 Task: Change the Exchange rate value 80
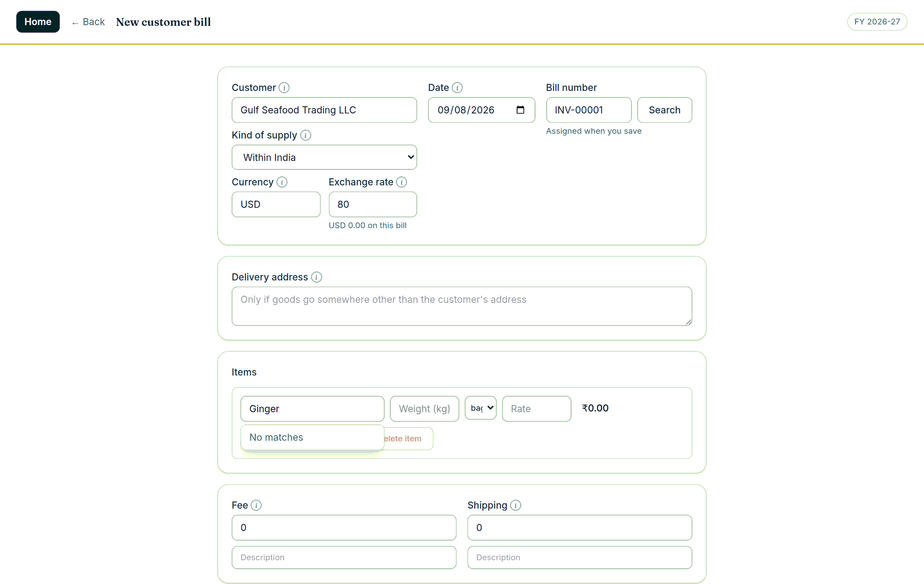click(x=373, y=205)
